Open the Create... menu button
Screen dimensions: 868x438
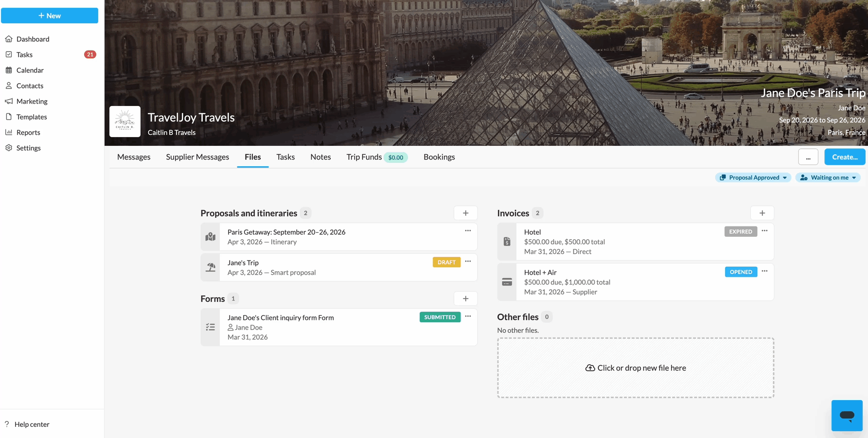pyautogui.click(x=845, y=157)
